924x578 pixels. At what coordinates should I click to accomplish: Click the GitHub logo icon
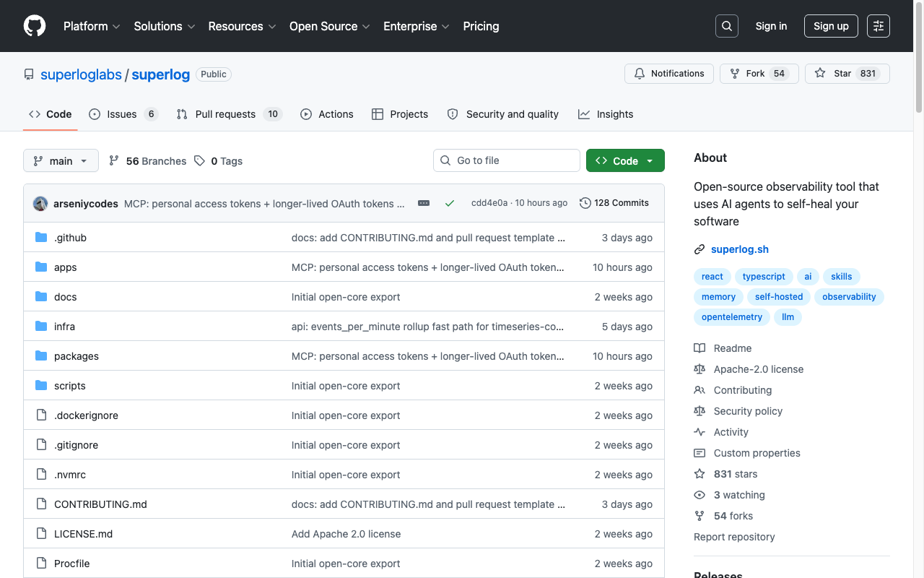(35, 26)
